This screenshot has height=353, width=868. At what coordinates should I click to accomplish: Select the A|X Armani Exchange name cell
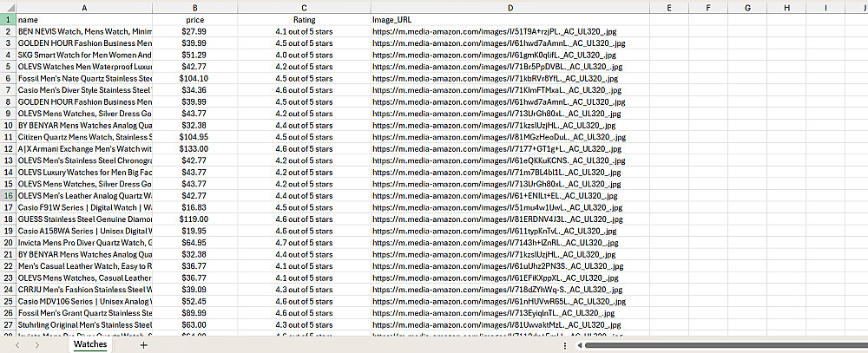(x=84, y=149)
